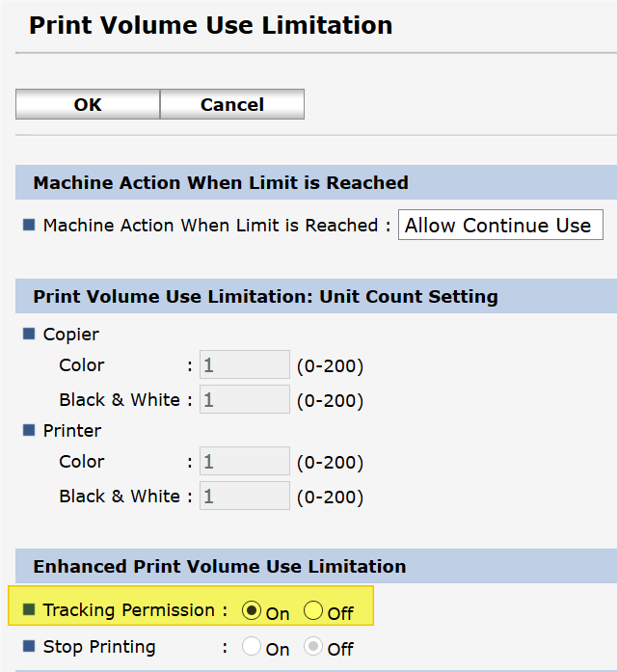Image resolution: width=617 pixels, height=672 pixels.
Task: Click the Print Volume Use Limitation page title
Action: point(210,25)
